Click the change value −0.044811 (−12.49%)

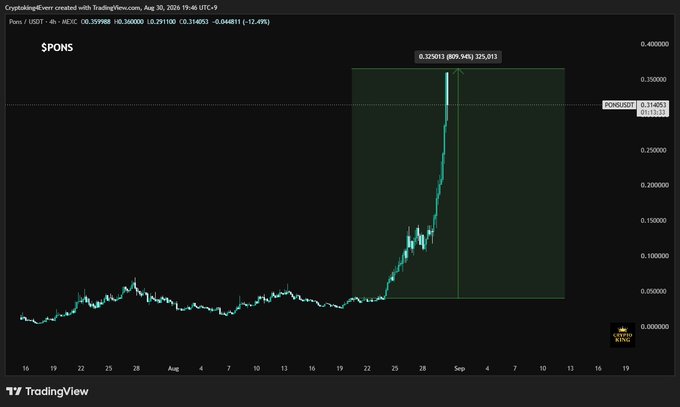tap(241, 22)
